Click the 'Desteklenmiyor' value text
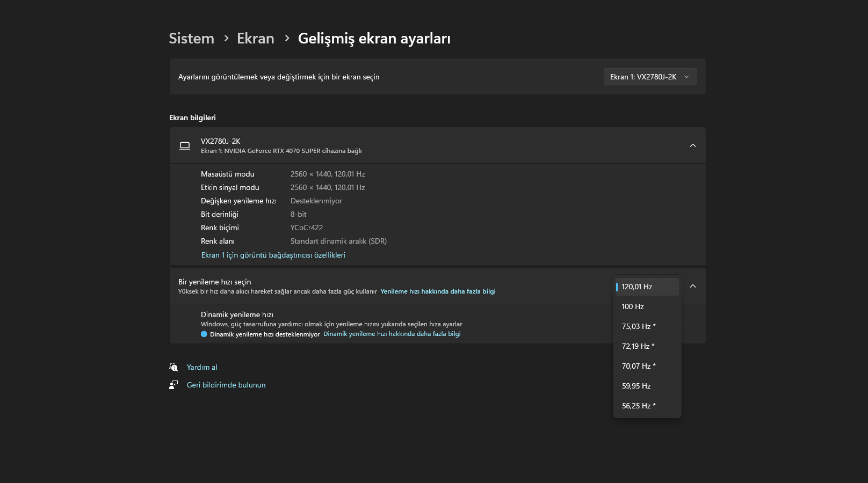 (316, 201)
